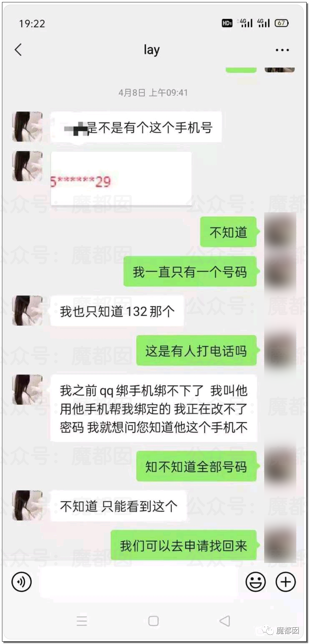Select the message "我一直只有一个号码"

click(190, 272)
